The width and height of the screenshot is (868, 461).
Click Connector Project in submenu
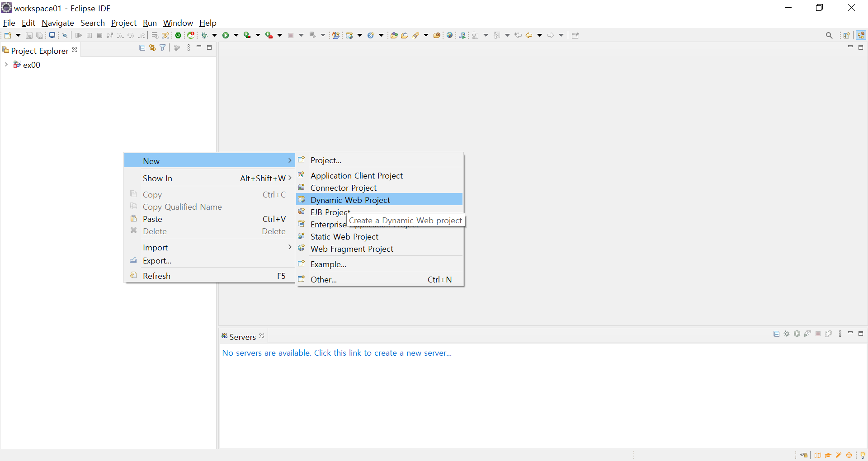pyautogui.click(x=379, y=188)
